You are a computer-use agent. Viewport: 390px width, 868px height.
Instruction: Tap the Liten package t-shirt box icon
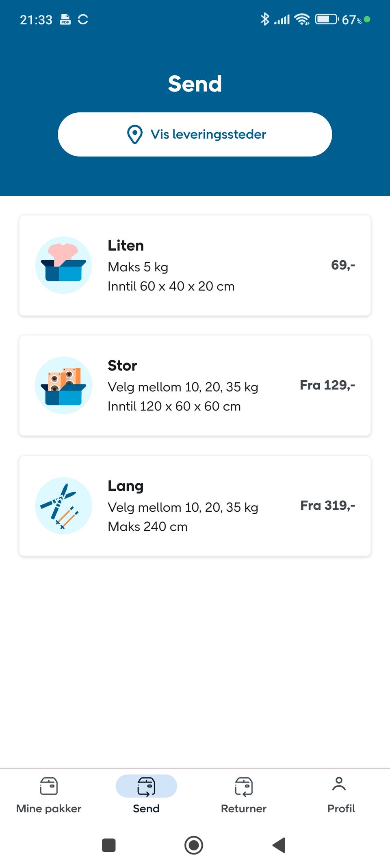(x=63, y=265)
